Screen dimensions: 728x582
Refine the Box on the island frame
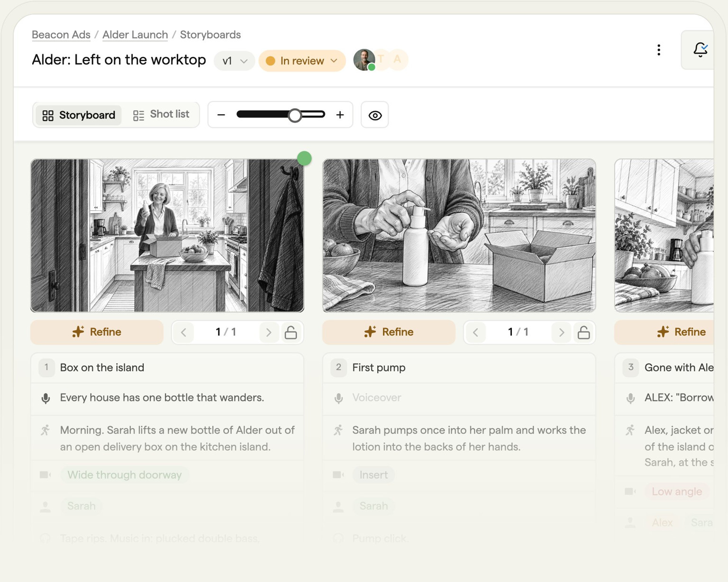point(97,332)
